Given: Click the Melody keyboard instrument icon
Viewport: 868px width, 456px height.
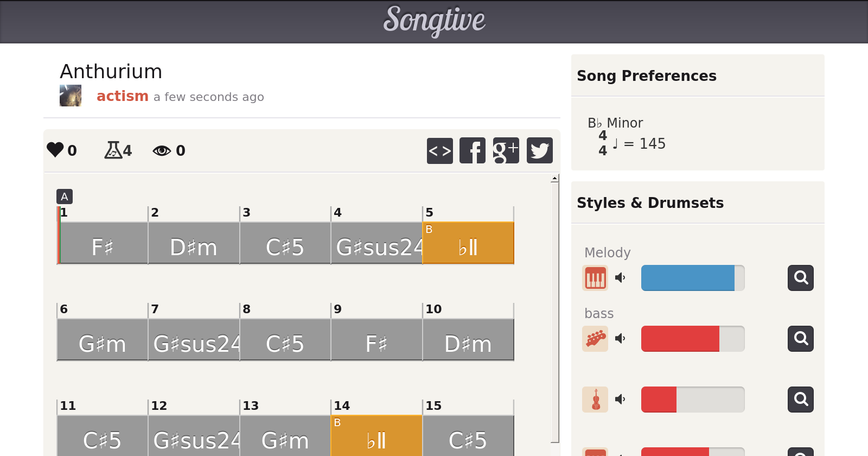Looking at the screenshot, I should click(x=595, y=278).
